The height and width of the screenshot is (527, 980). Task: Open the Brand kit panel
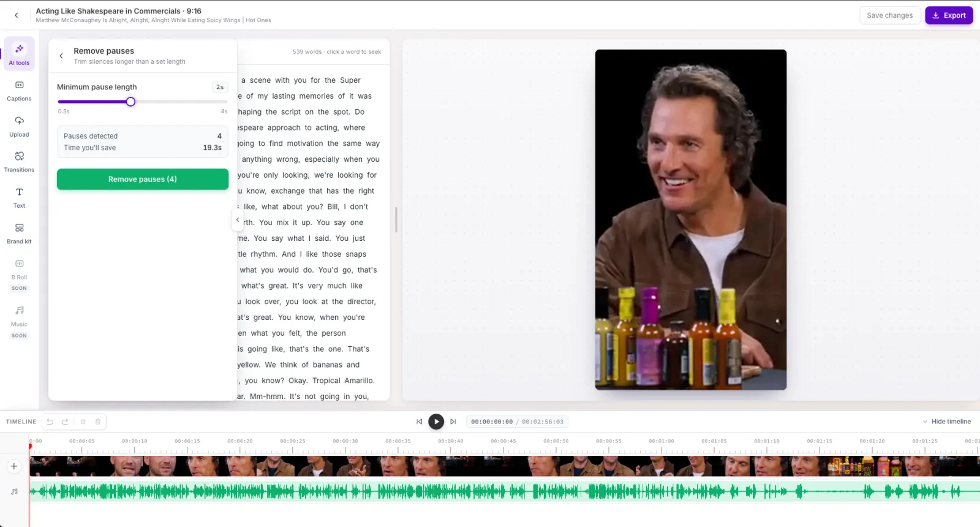19,233
